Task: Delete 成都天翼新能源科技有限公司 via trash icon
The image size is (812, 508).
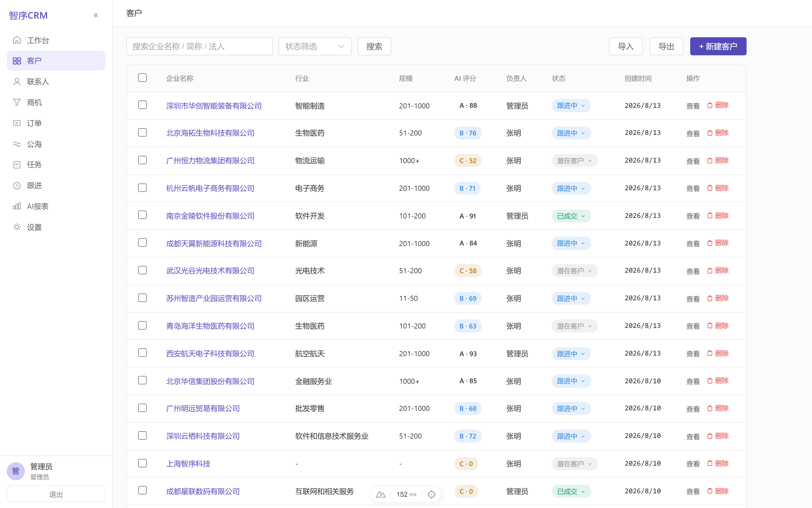Action: (x=710, y=243)
